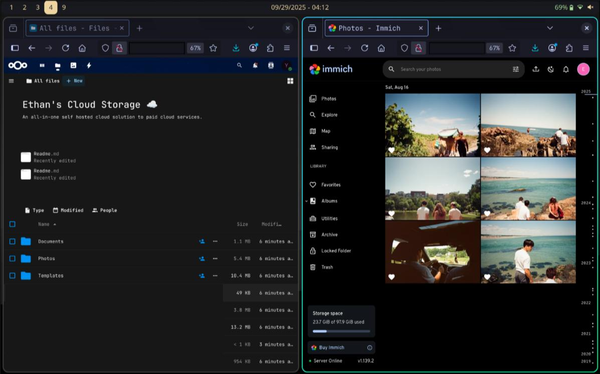The image size is (600, 374).
Task: Select the Templates folder checkbox
Action: 12,276
